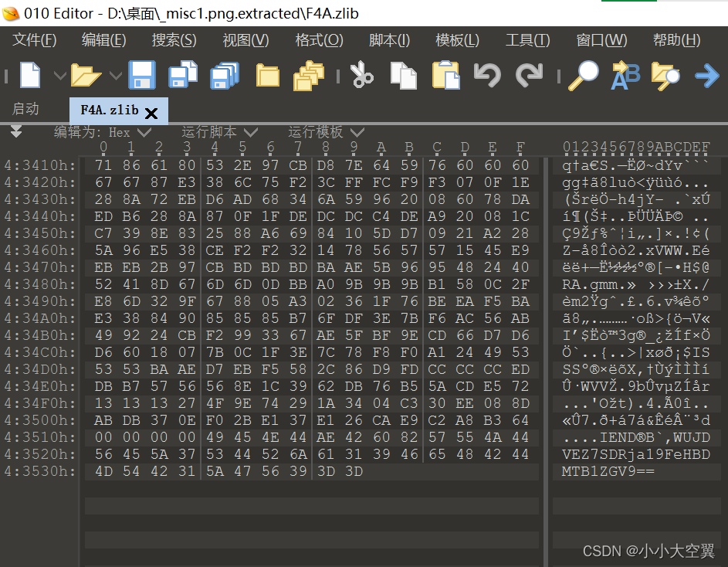This screenshot has height=567, width=728.
Task: Click the Close File folder icon
Action: tap(268, 75)
